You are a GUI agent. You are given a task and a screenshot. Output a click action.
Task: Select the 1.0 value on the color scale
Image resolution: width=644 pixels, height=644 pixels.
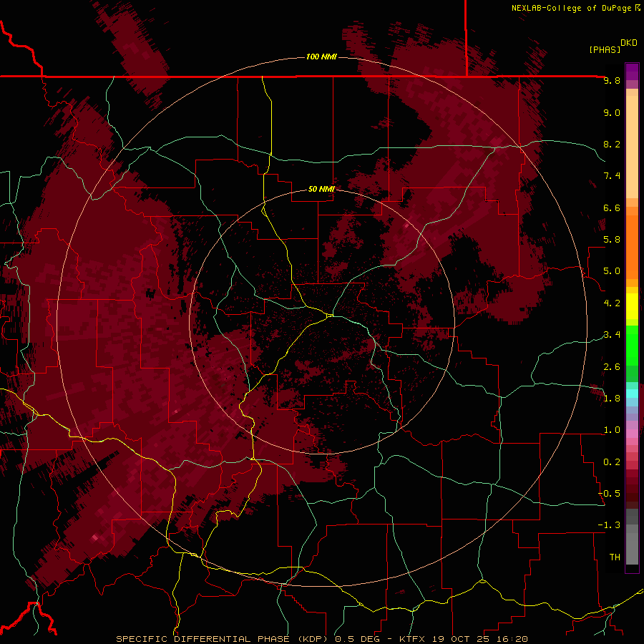click(612, 430)
